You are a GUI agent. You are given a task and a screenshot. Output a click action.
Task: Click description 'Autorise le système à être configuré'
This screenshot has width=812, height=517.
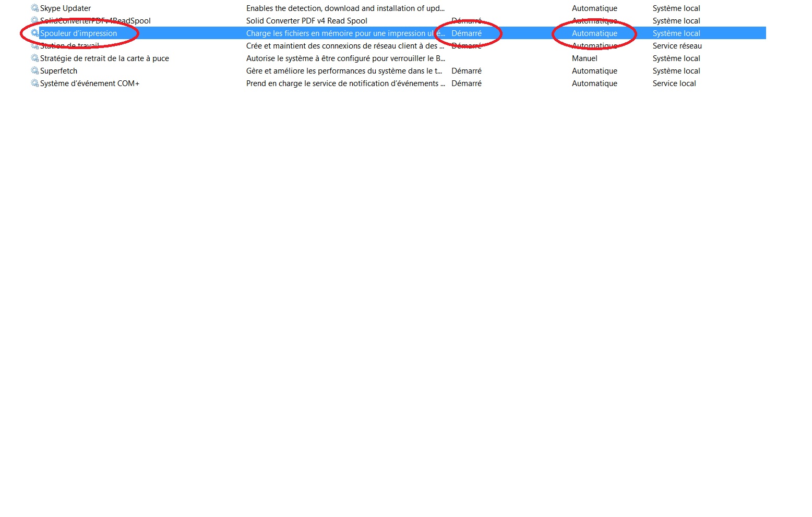coord(345,58)
